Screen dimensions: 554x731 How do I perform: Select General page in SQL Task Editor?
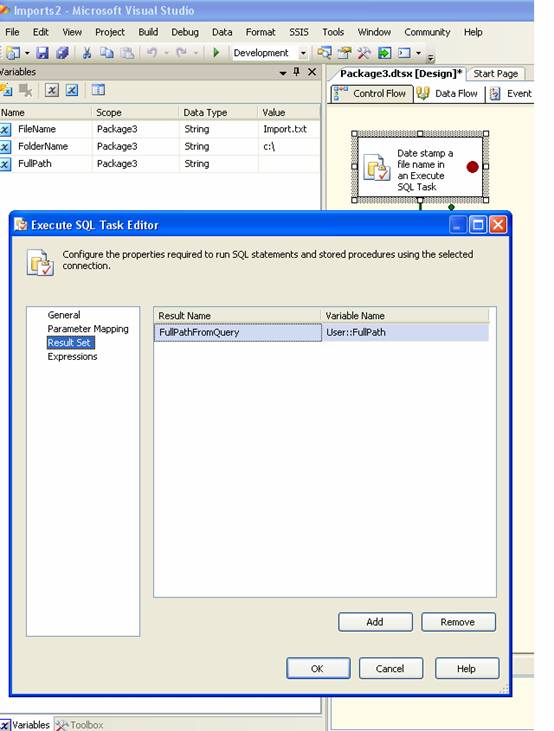click(x=64, y=315)
